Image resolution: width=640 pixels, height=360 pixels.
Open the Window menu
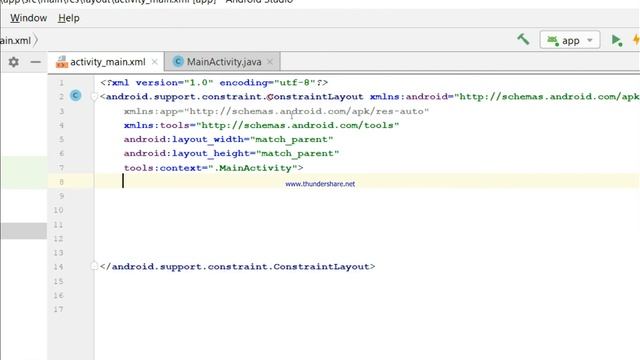[28, 18]
